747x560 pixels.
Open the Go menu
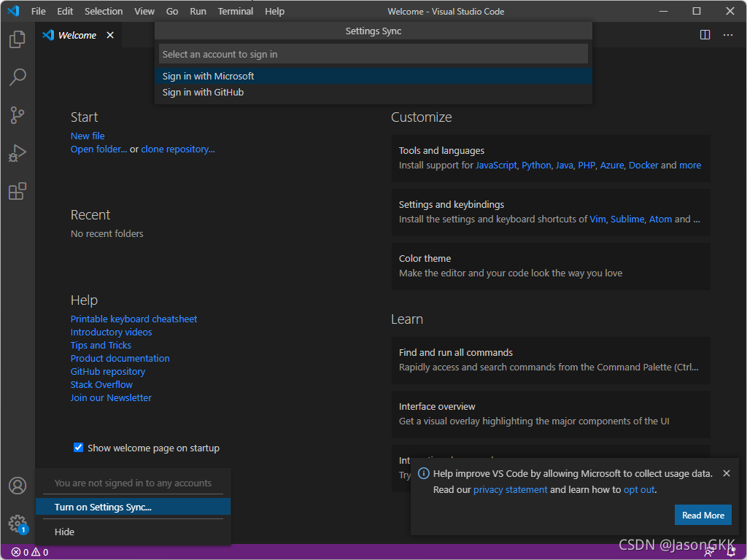click(x=172, y=12)
